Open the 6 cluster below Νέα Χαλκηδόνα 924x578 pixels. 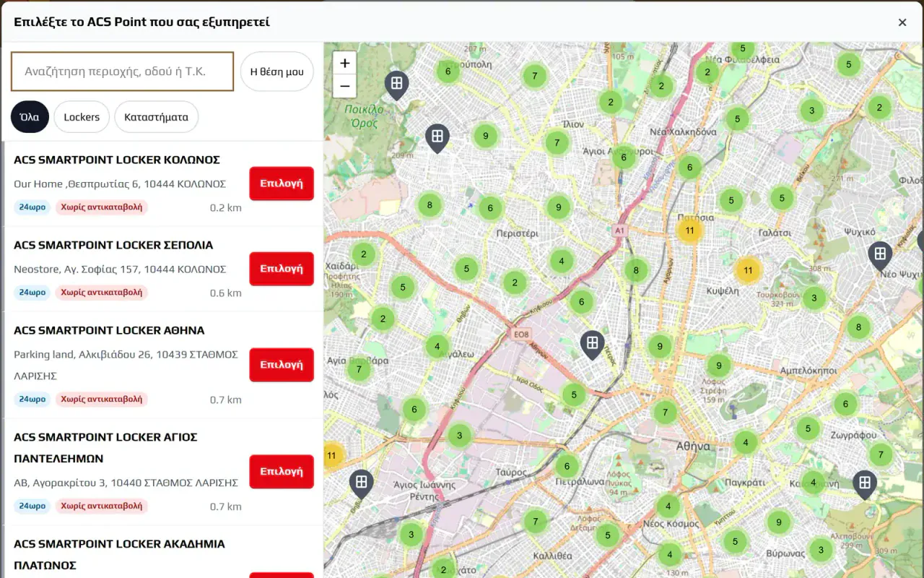(x=689, y=168)
